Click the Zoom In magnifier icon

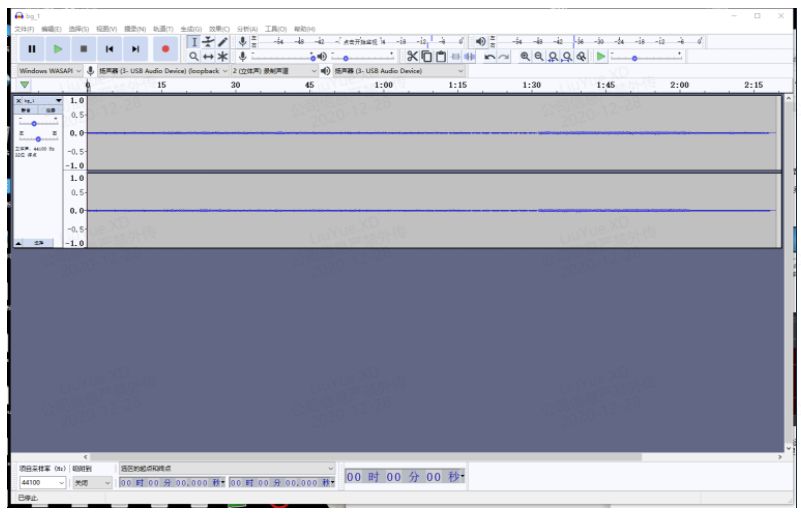525,56
